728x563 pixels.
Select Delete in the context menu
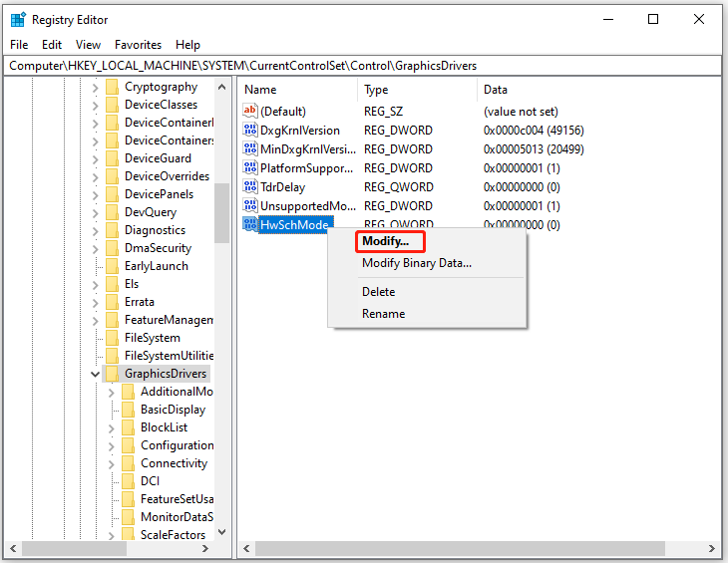point(378,292)
